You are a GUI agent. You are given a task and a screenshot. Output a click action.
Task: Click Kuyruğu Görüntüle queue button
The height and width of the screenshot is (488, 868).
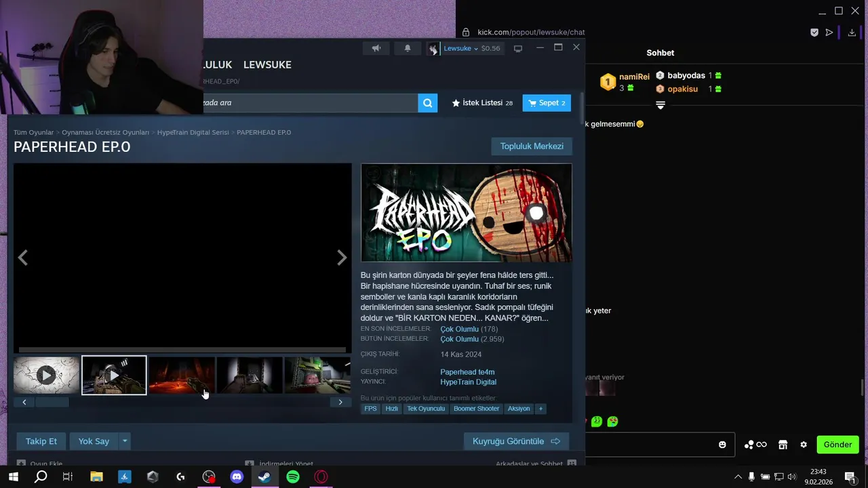[x=516, y=441]
